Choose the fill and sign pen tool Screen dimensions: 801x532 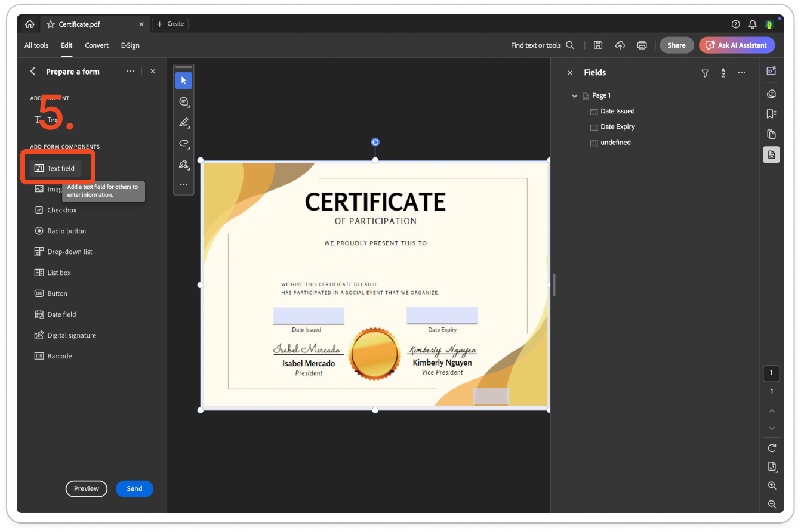coord(184,164)
